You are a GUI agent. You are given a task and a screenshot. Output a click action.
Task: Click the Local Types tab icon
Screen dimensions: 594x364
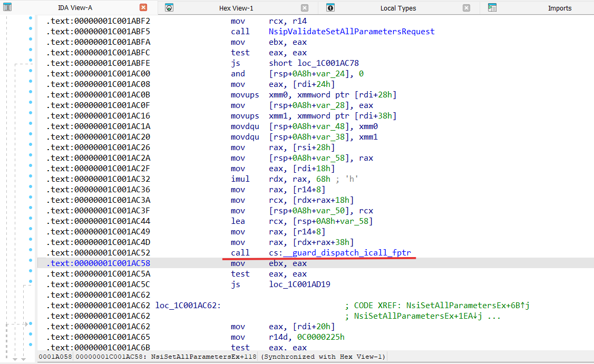(x=330, y=8)
